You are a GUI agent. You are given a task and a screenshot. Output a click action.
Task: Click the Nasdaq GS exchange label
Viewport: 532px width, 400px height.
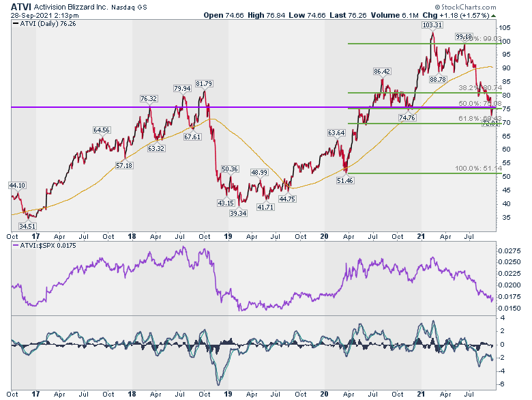130,8
